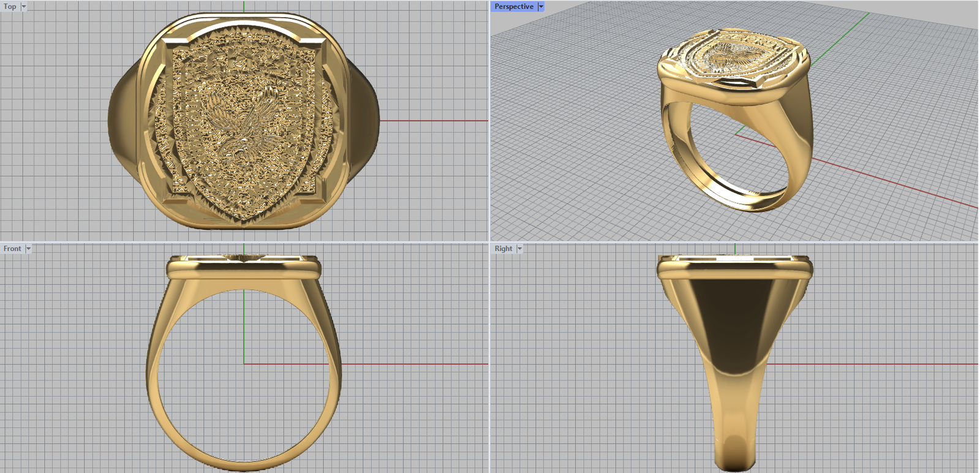Click the red X-axis line in Right viewport
Image resolution: width=980 pixels, height=473 pixels.
coord(870,364)
